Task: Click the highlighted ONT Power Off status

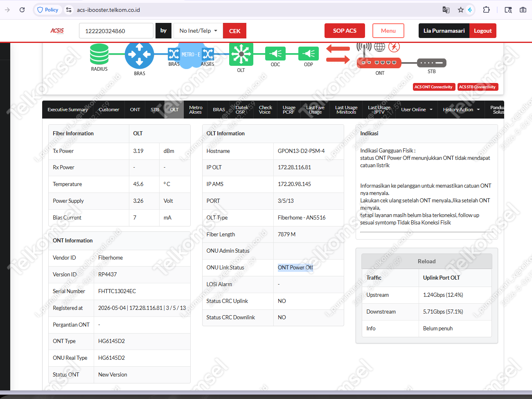Action: coord(295,267)
